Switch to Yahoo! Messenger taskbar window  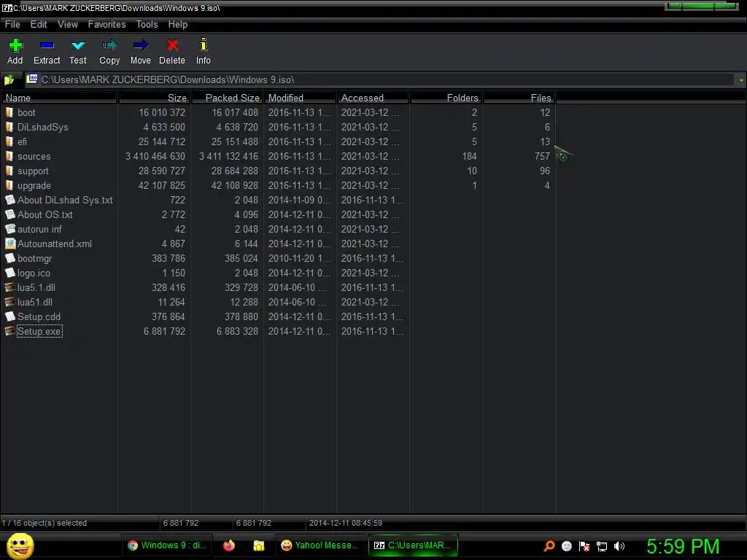320,545
